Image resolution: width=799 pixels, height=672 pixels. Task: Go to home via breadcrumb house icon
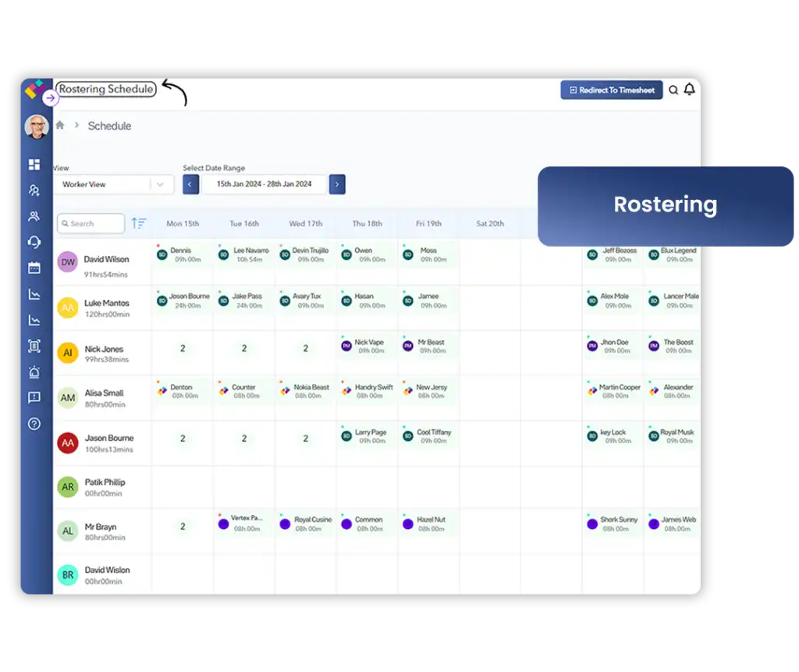[60, 125]
